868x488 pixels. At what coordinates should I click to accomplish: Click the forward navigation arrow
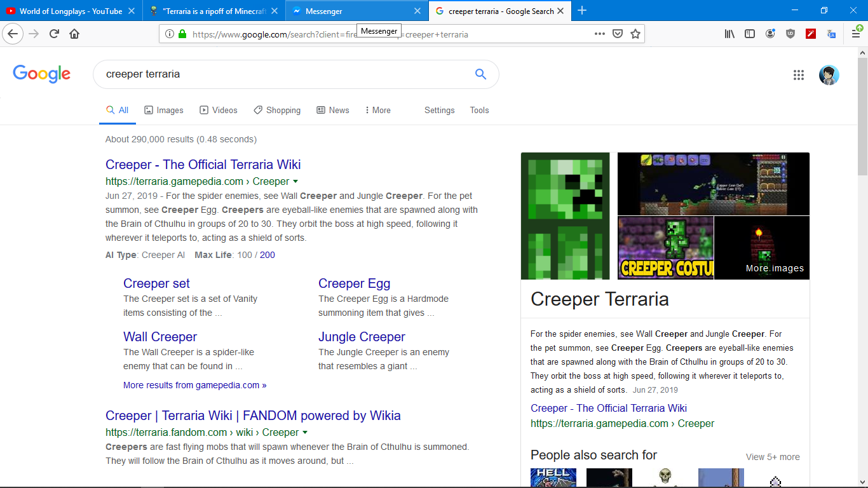pyautogui.click(x=34, y=34)
